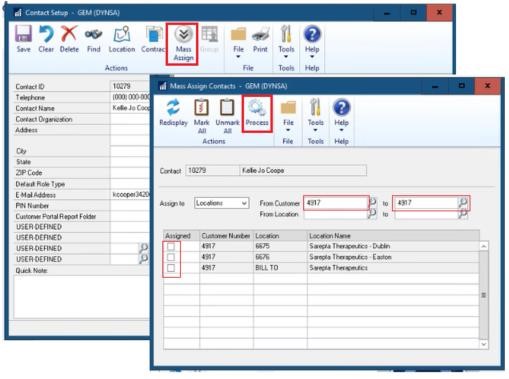Click the Contact ID field showing 10279 in Contact Setup
Screen dimensions: 509x379
[130, 86]
